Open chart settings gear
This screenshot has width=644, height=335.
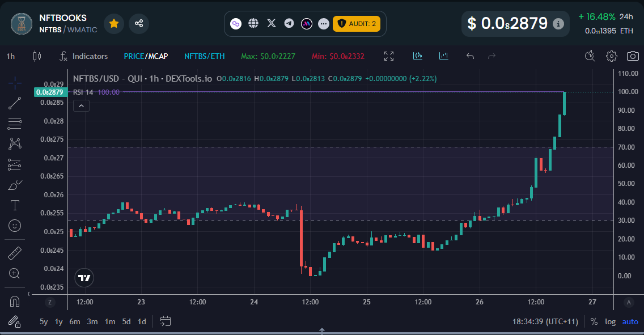(x=611, y=56)
